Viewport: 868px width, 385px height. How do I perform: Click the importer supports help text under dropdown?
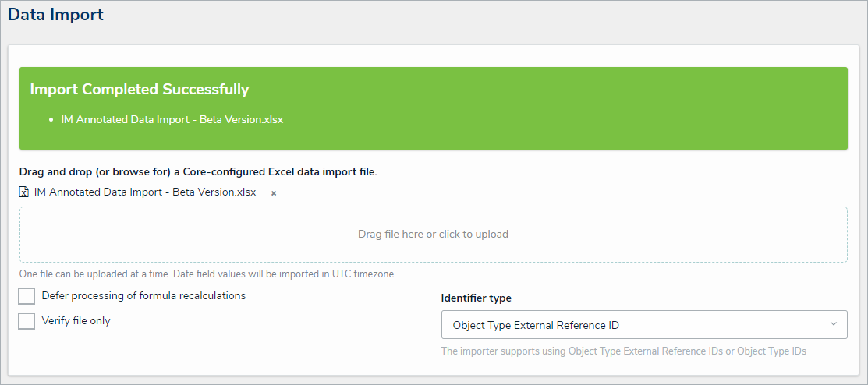(623, 351)
